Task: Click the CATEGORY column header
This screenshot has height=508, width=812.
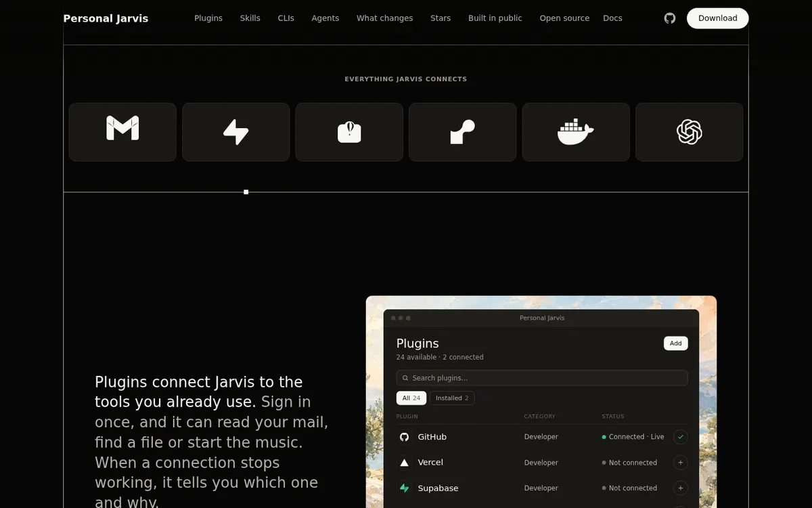Action: click(x=540, y=417)
